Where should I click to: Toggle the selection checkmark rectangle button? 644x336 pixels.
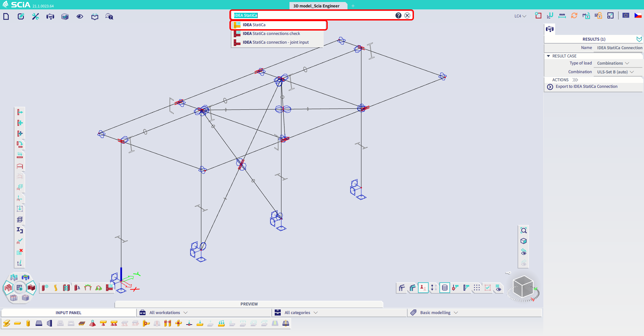click(x=487, y=288)
